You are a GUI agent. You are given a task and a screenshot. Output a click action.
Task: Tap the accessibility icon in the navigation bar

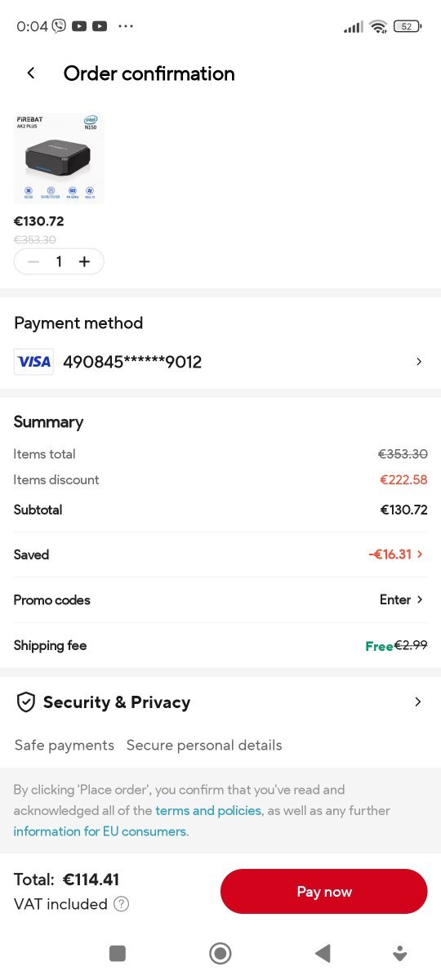pyautogui.click(x=400, y=953)
